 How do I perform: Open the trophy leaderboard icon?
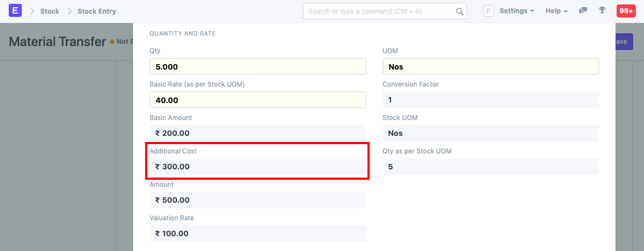coord(602,11)
